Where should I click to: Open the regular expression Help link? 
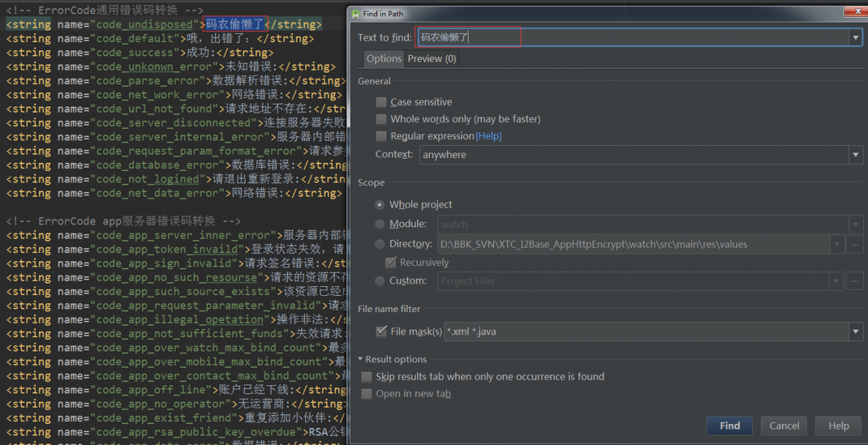(488, 136)
